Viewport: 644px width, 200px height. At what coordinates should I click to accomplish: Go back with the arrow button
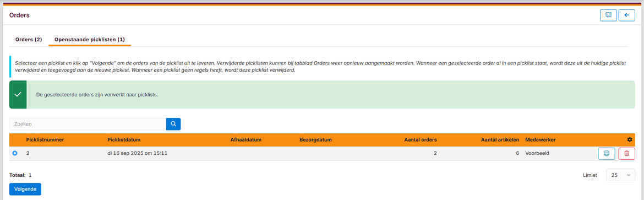pos(627,15)
